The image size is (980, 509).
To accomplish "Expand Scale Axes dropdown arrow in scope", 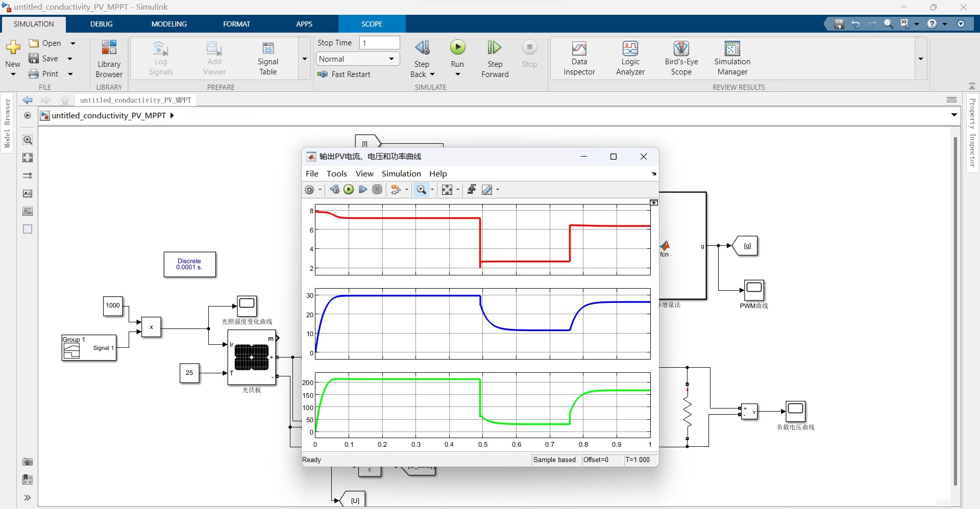I will [x=458, y=190].
